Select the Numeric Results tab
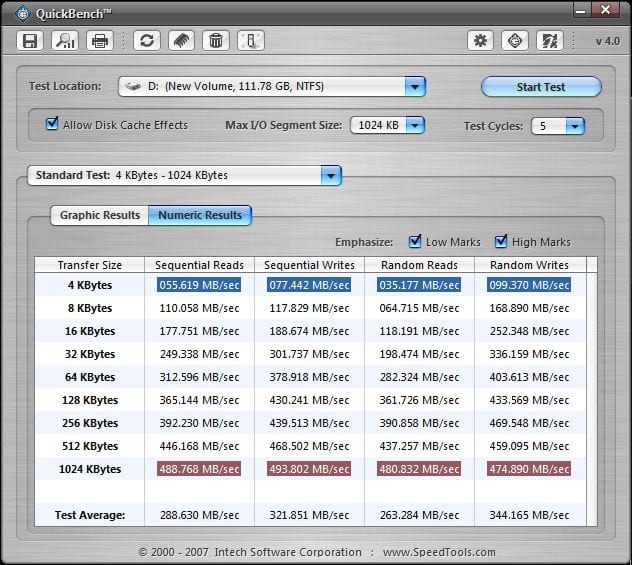632x565 pixels. (200, 215)
